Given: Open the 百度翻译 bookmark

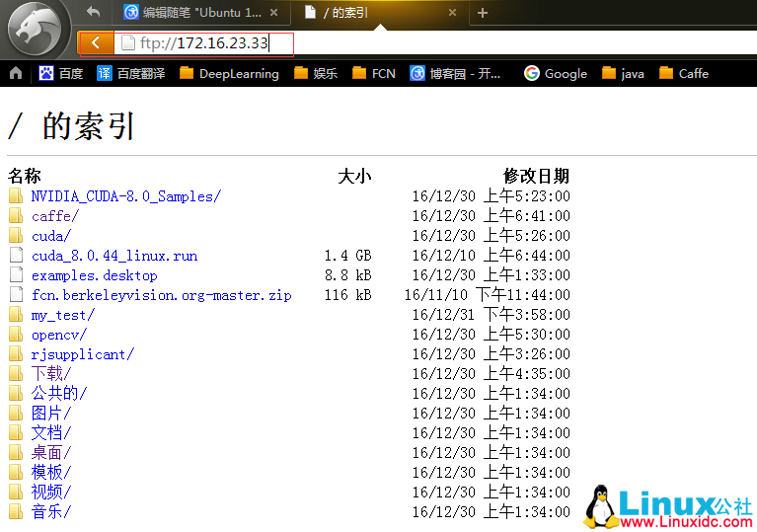Looking at the screenshot, I should click(131, 73).
